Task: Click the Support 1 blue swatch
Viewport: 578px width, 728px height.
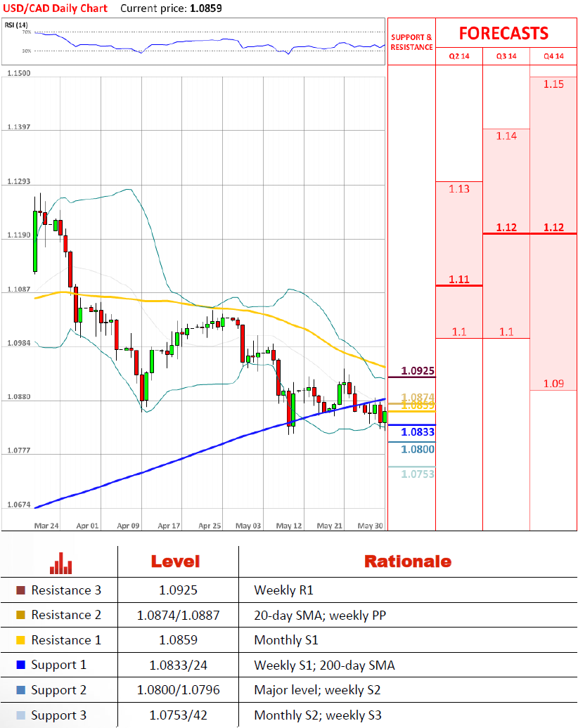Action: pos(20,665)
